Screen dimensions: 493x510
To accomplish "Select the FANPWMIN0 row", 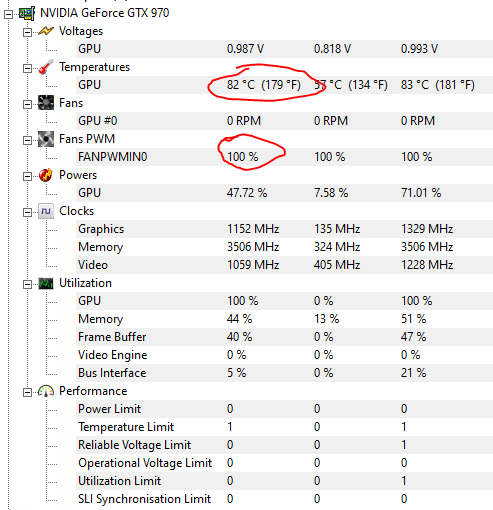I will point(284,157).
